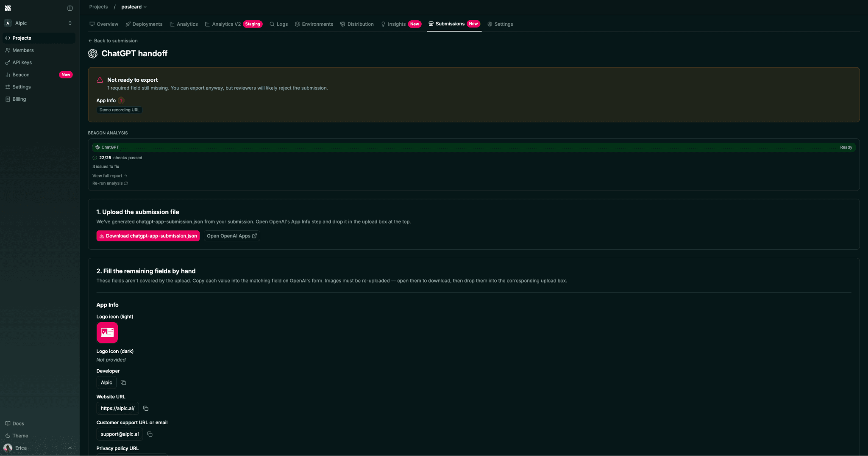
Task: Click the 'ChatGPT handoff' page title
Action: [134, 54]
